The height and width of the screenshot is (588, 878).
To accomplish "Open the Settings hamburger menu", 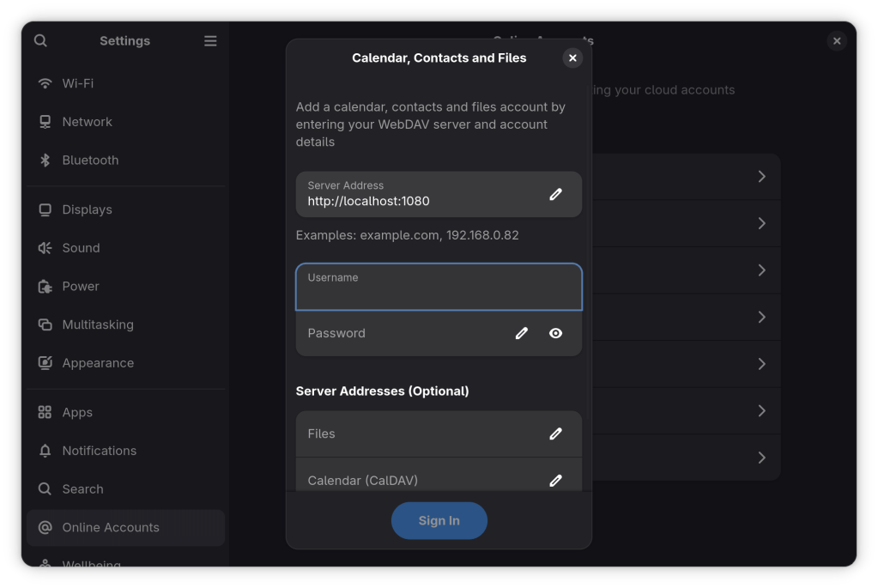I will pos(210,40).
